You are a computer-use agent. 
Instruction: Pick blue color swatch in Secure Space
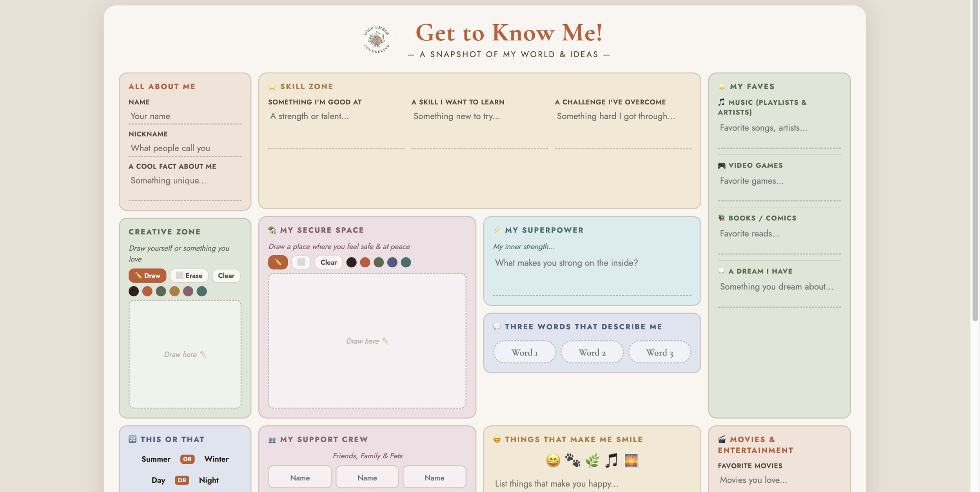click(x=392, y=262)
